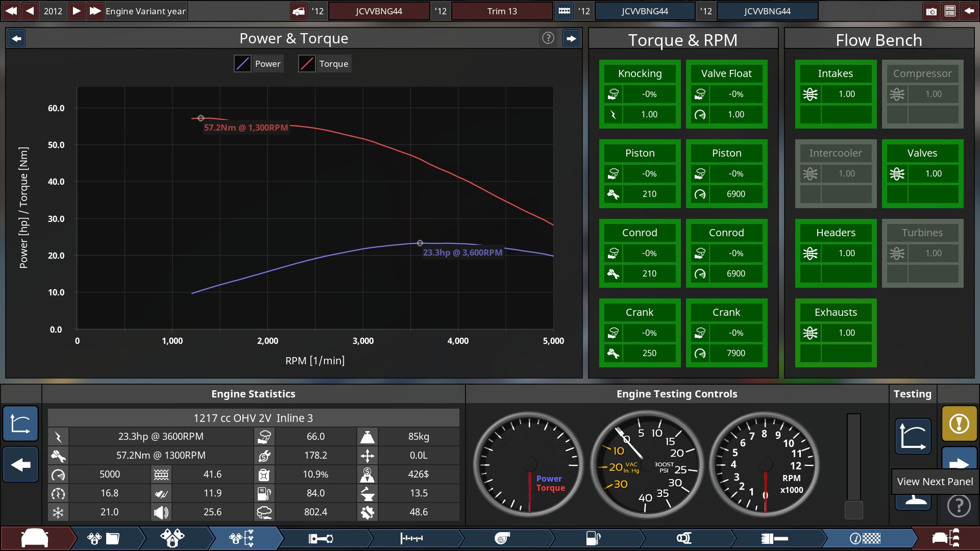980x551 pixels.
Task: Jump back several years with double-left arrow
Action: (x=11, y=11)
